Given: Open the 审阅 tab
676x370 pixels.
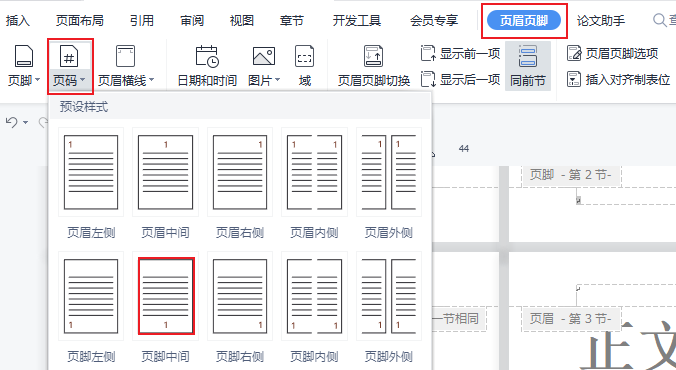Looking at the screenshot, I should pos(192,20).
